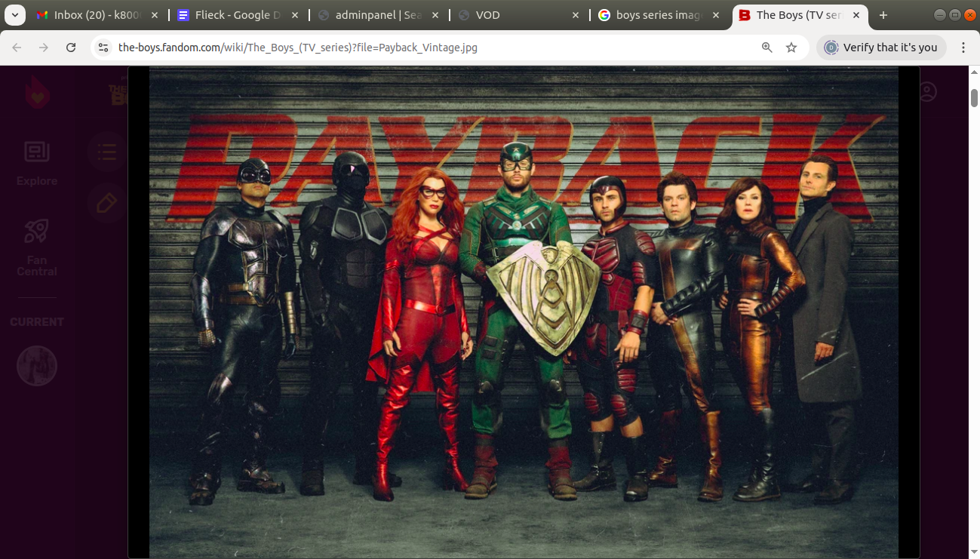Go forward to the next page

point(44,48)
